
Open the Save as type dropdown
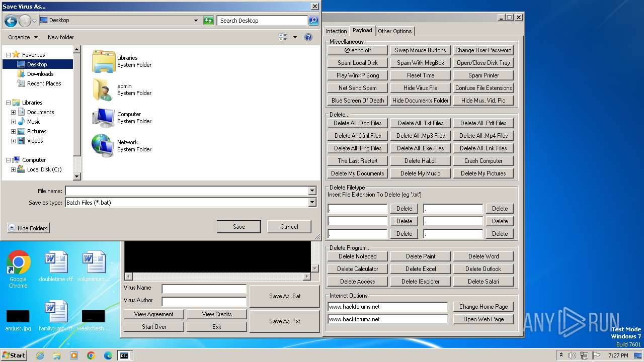click(312, 203)
